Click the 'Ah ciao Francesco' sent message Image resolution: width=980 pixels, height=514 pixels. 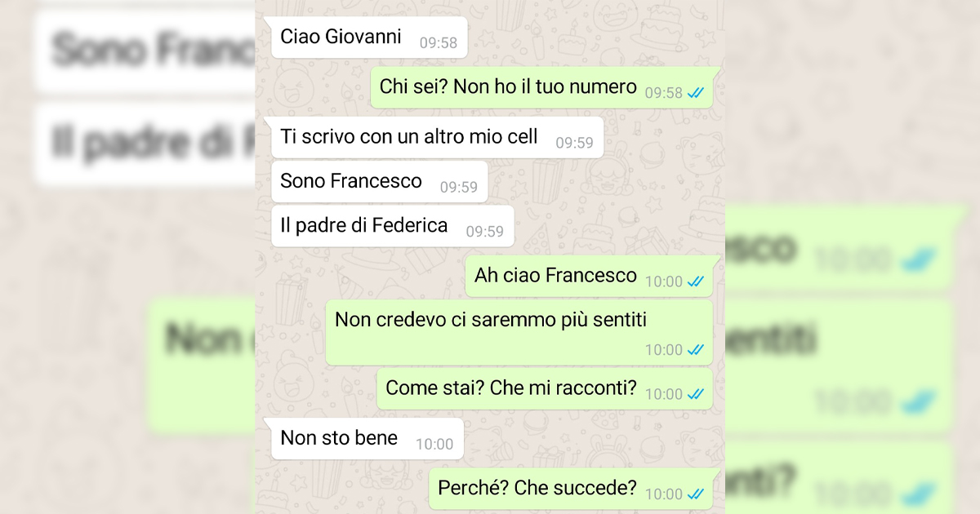[x=589, y=276]
